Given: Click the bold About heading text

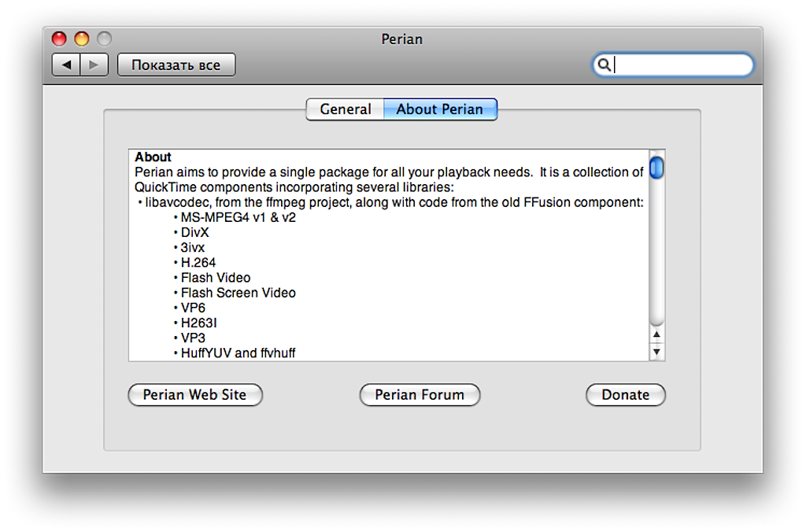Looking at the screenshot, I should [x=153, y=157].
